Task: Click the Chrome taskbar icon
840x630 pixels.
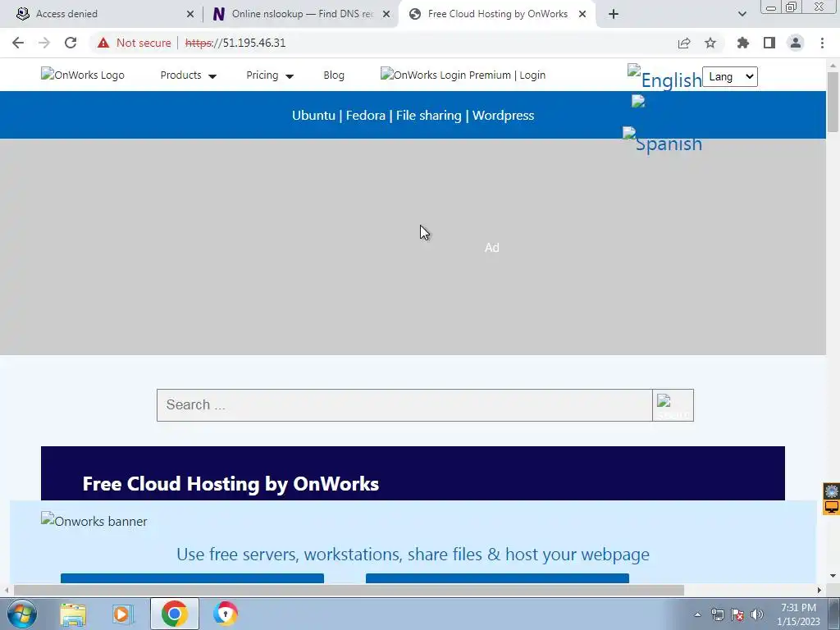Action: coord(174,614)
